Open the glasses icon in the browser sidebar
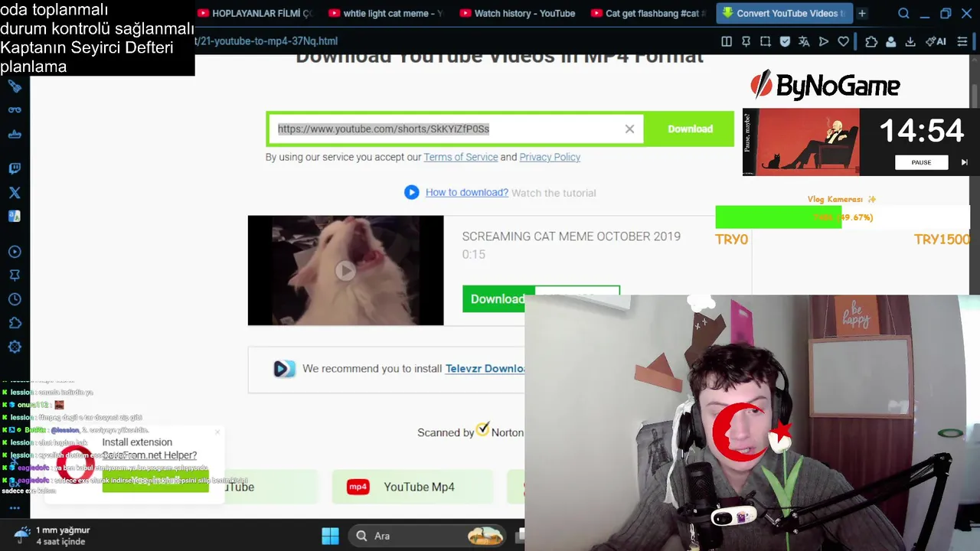 coord(15,110)
